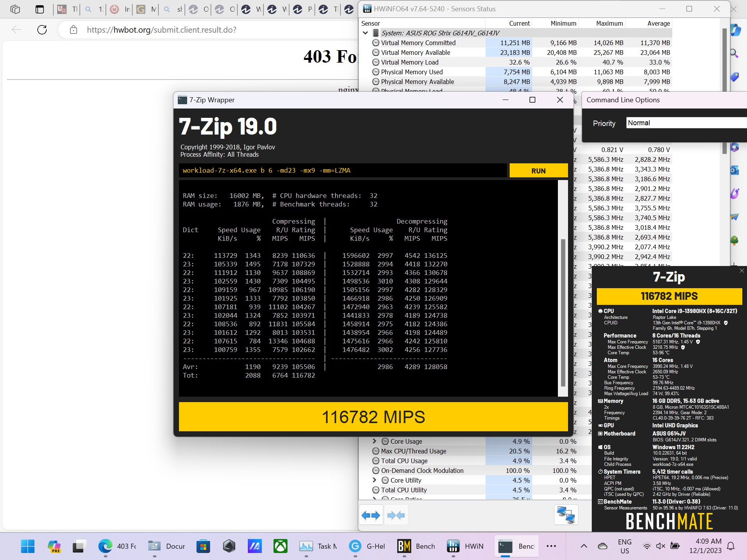Open network, volume and battery quick settings
The height and width of the screenshot is (560, 747).
(x=661, y=546)
